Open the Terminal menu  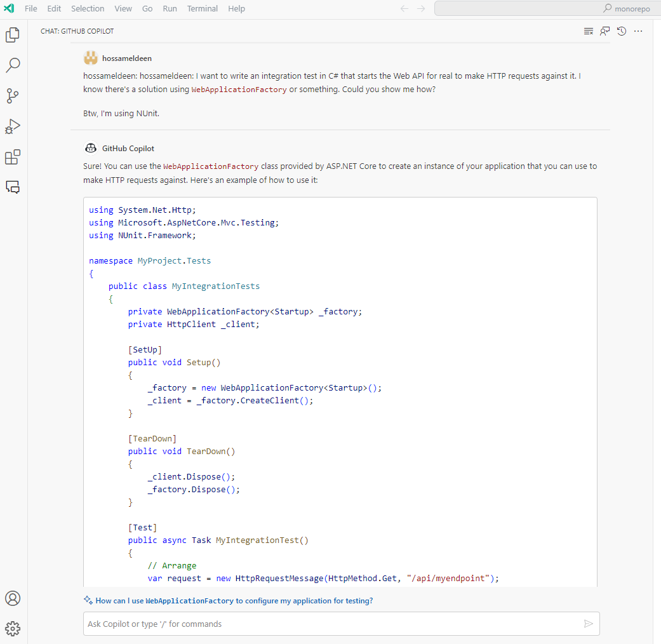pos(203,8)
